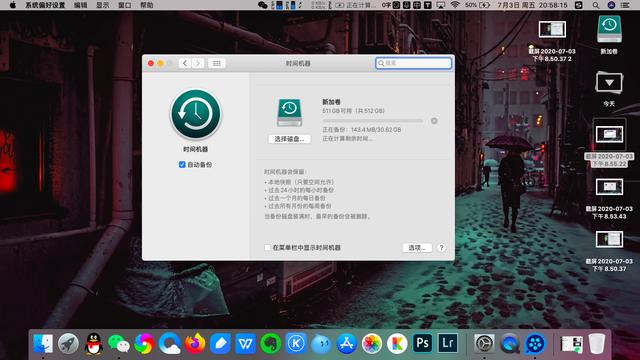Launch Lightroom from the dock
Image resolution: width=640 pixels, height=360 pixels.
coord(448,343)
